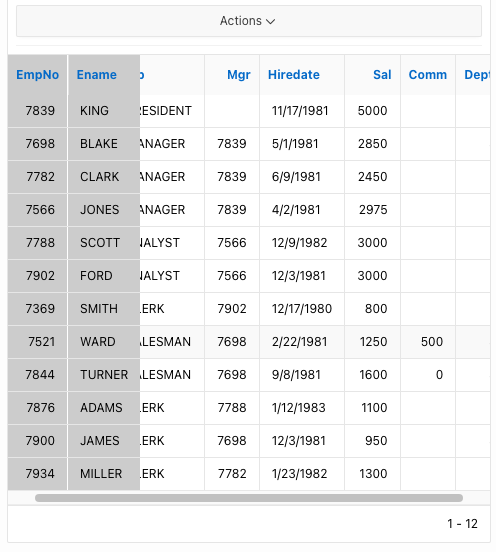The image size is (496, 552).
Task: Click the 1 - 12 pagination indicator
Action: pos(462,524)
